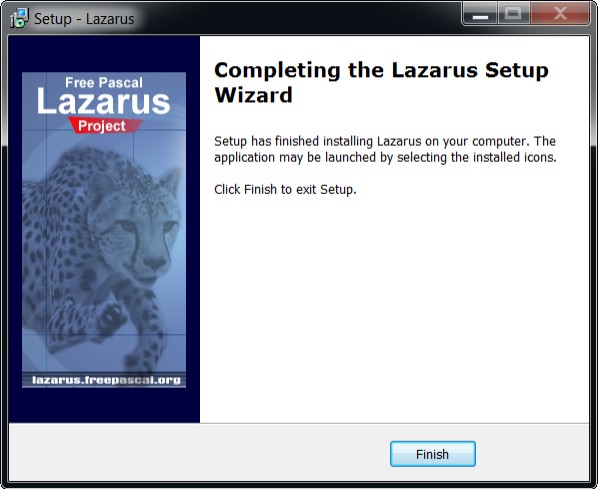Click the word 'Wizard' in the heading
Image resolution: width=598 pixels, height=489 pixels.
254,95
